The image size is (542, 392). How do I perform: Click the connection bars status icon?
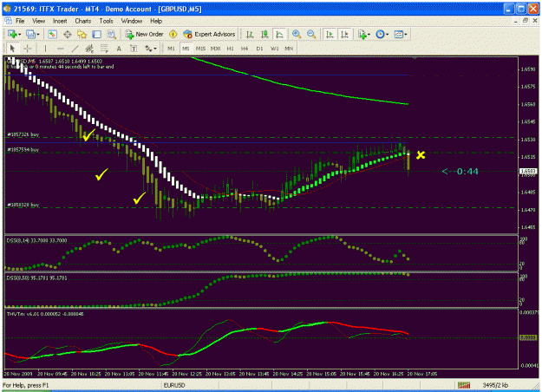coord(464,385)
